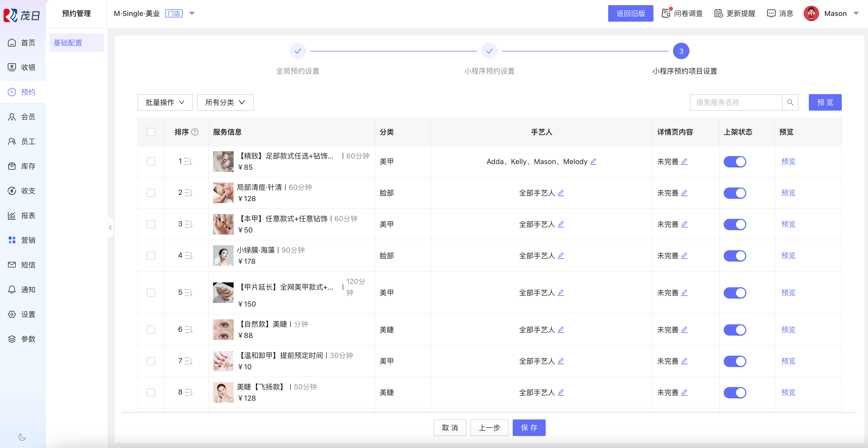Screen dimensions: 868x448
Task: Click the 保存 save button
Action: tap(529, 428)
